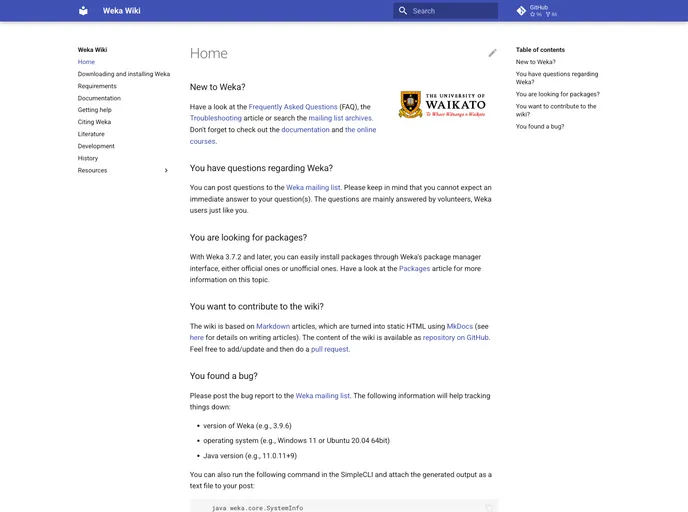Image resolution: width=688 pixels, height=512 pixels.
Task: Follow the documentation link in intro paragraph
Action: (x=305, y=129)
